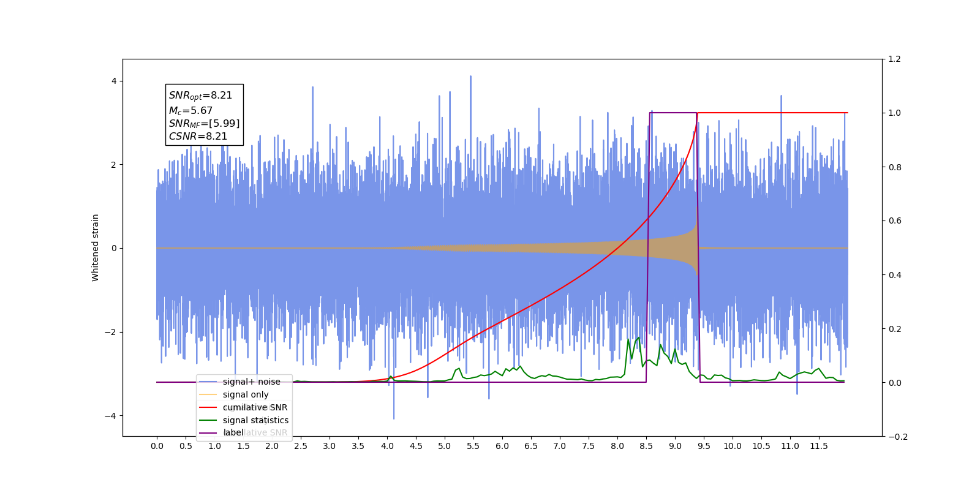
Task: Click the Mc=5.67 annotation text
Action: point(190,111)
